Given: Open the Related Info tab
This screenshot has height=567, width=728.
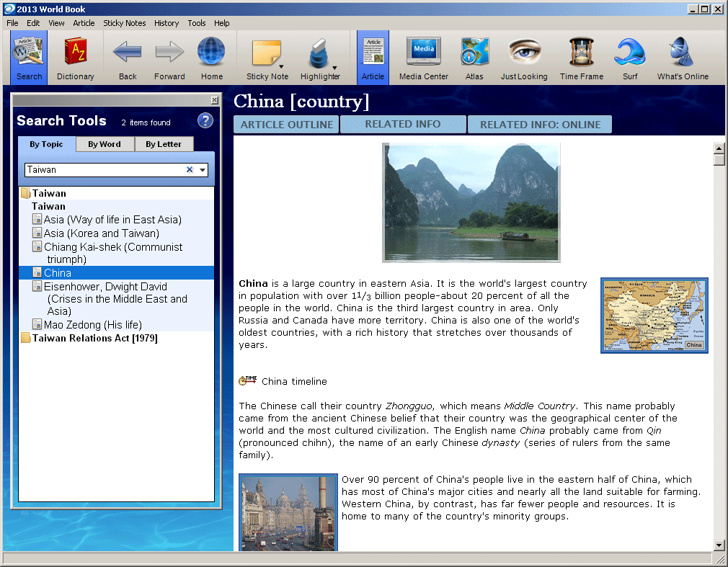Looking at the screenshot, I should pyautogui.click(x=402, y=125).
